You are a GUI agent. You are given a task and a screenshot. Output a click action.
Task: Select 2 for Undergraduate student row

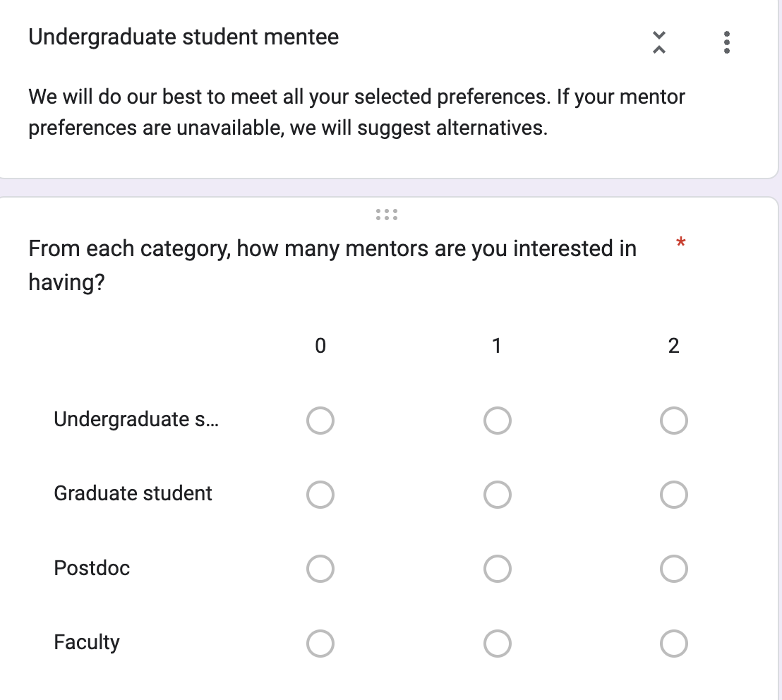pyautogui.click(x=674, y=421)
